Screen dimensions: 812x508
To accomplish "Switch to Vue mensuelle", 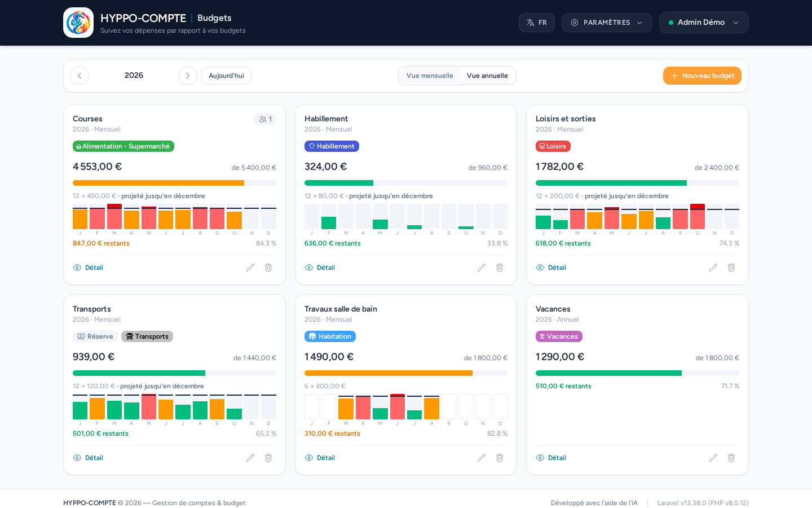I will [430, 76].
